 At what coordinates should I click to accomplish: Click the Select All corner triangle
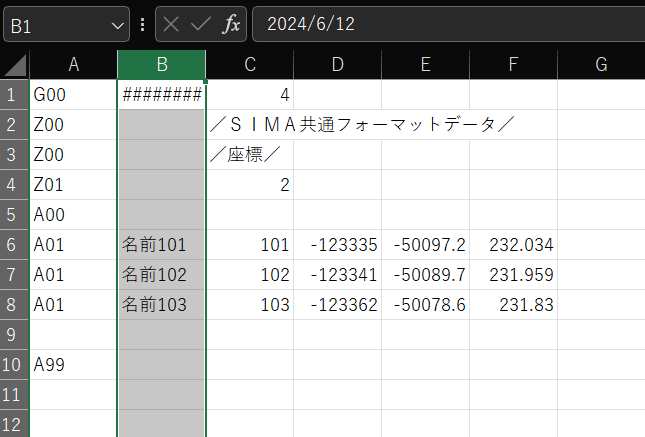(15, 65)
